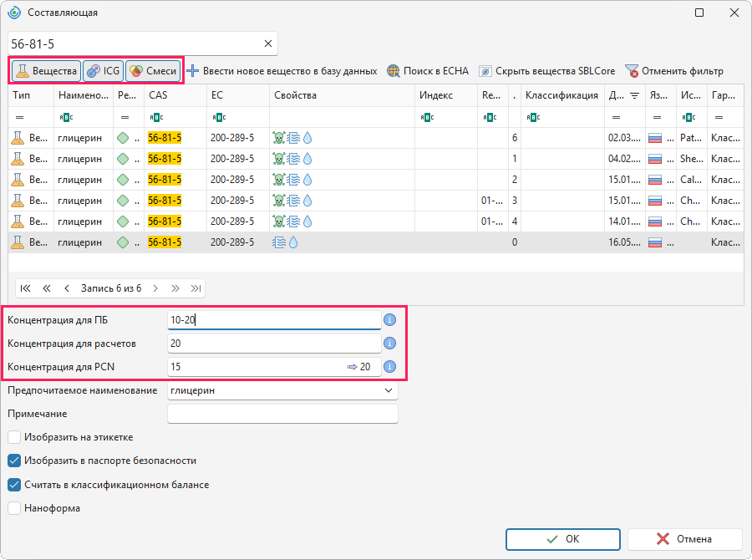752x560 pixels.
Task: Click the Концентрация для ПБ input field
Action: [274, 319]
